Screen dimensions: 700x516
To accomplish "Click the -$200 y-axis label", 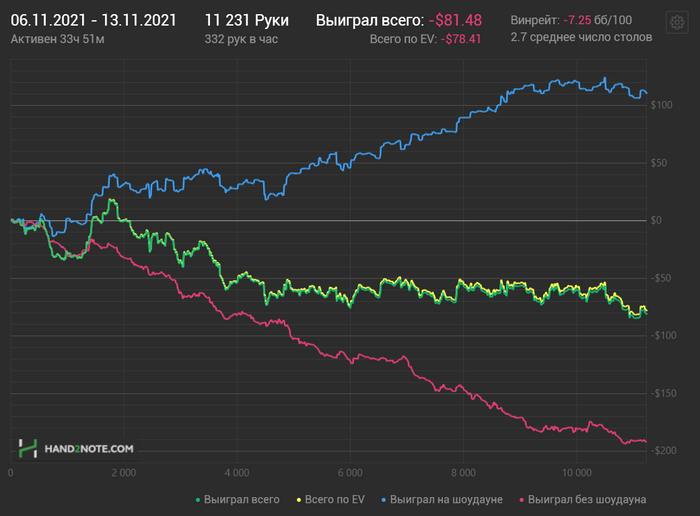I will click(663, 450).
